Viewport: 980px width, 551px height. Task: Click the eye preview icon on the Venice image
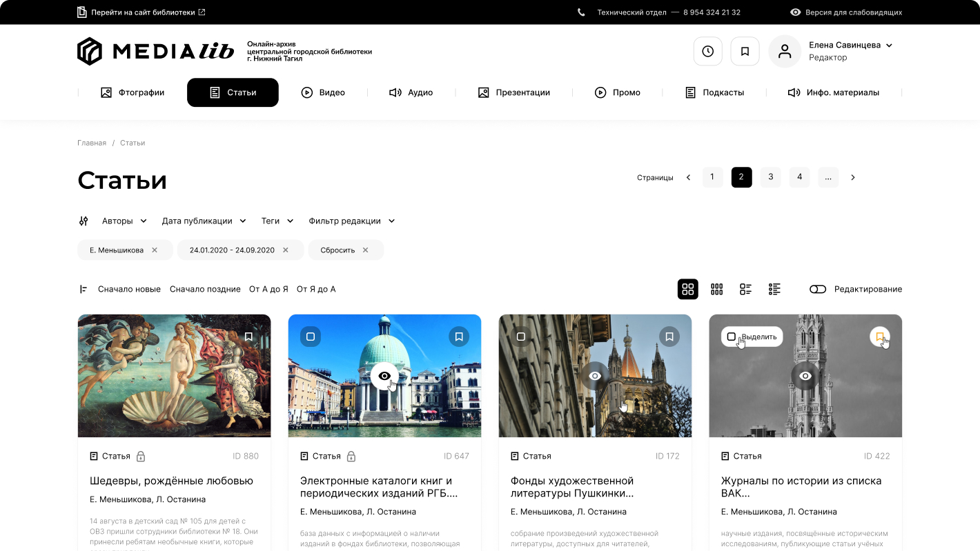pos(384,376)
